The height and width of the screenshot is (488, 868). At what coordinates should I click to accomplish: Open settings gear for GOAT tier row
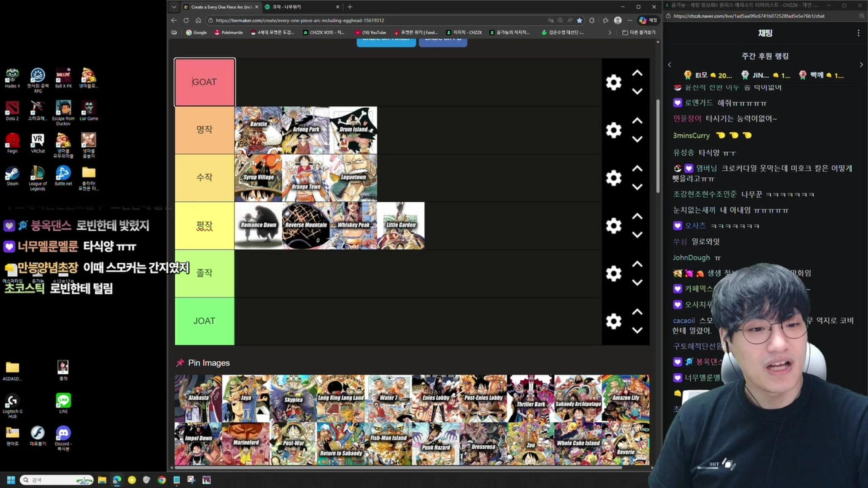[613, 82]
